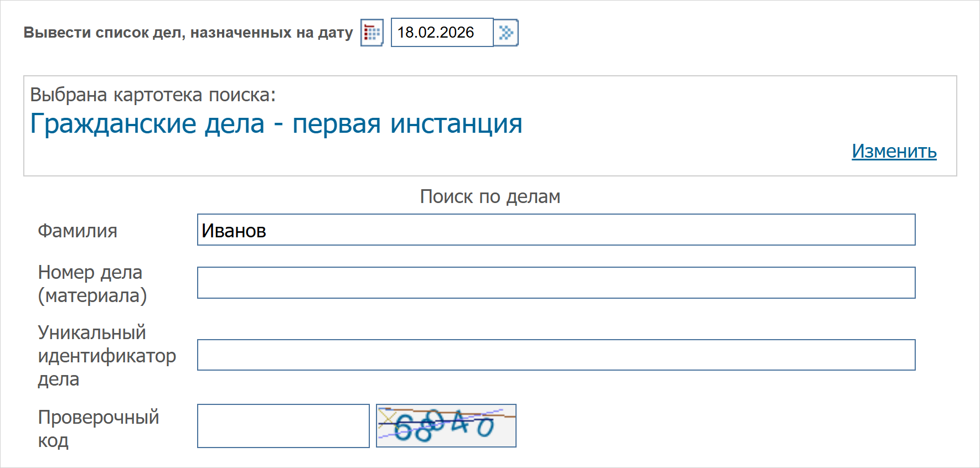
Task: Focus the date field showing 18.02.2026
Action: click(x=441, y=33)
